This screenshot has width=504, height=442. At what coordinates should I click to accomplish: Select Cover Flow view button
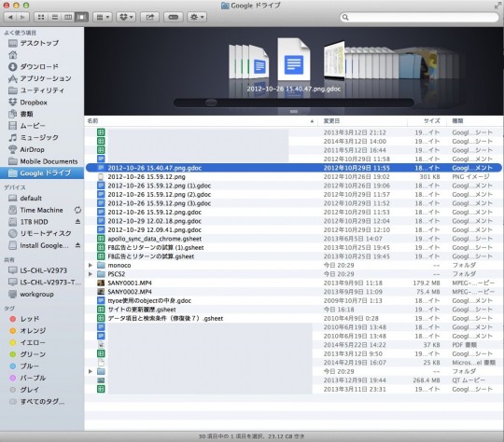[x=81, y=17]
